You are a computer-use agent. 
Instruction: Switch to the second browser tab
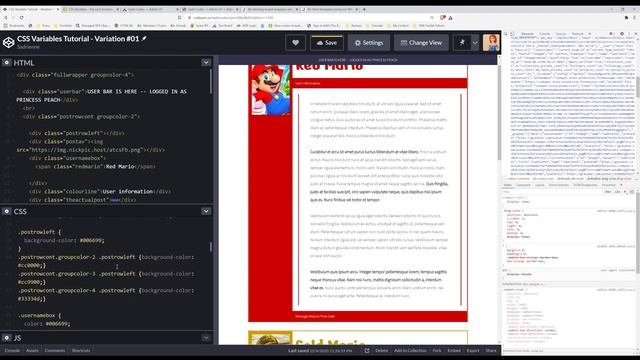pyautogui.click(x=91, y=9)
